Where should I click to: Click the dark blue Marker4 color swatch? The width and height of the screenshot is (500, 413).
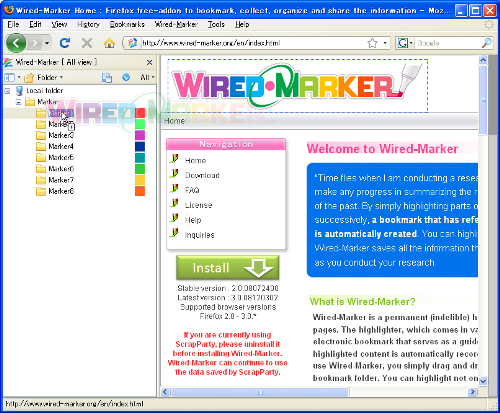pos(140,146)
